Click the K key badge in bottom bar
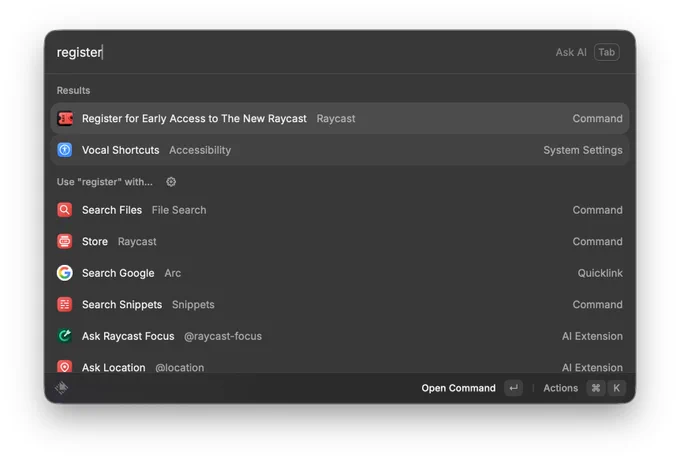 (617, 388)
